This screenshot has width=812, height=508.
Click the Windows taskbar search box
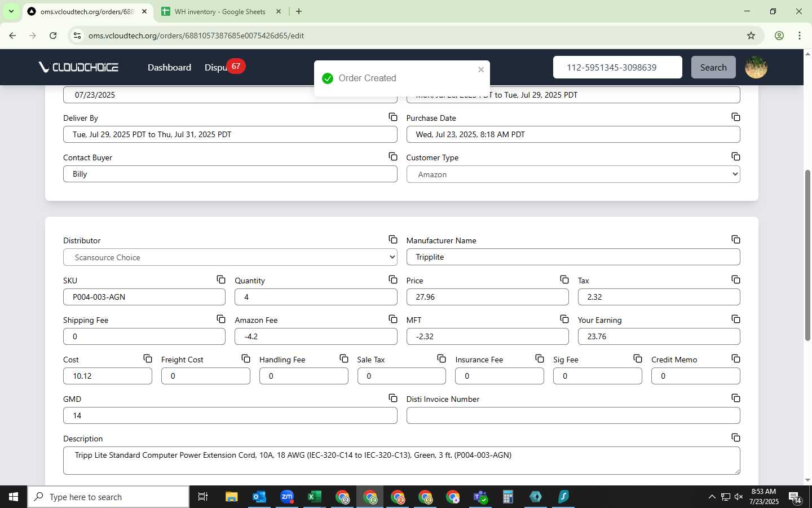(x=108, y=497)
